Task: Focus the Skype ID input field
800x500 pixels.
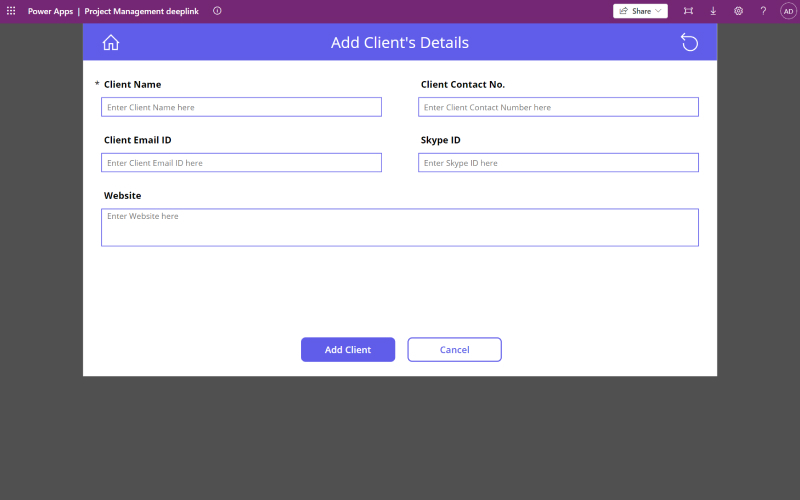Action: pyautogui.click(x=558, y=163)
